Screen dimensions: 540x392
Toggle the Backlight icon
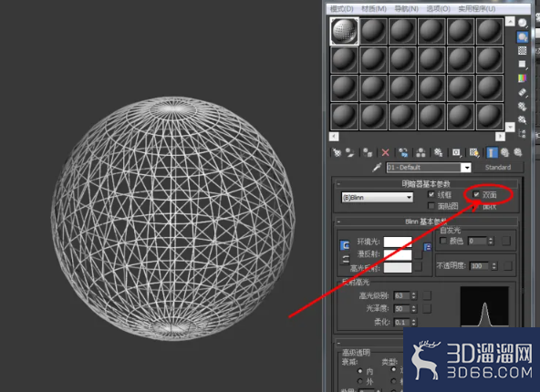(x=523, y=36)
